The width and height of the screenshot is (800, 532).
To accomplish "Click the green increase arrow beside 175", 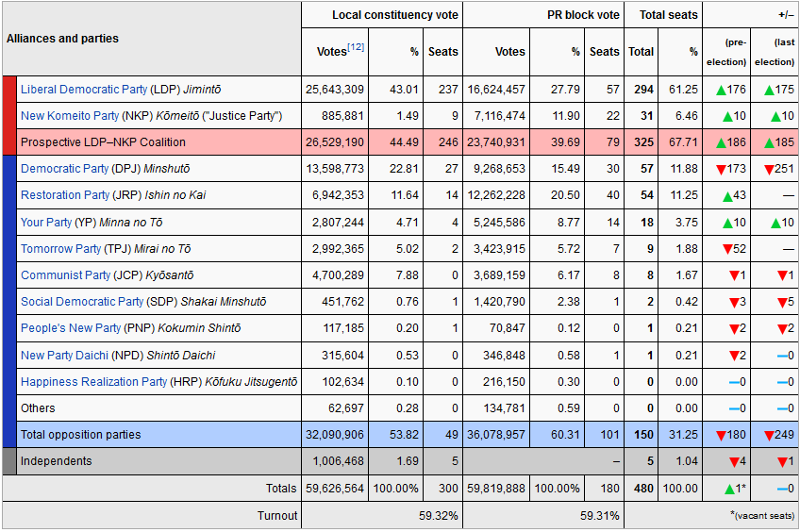I will (770, 91).
